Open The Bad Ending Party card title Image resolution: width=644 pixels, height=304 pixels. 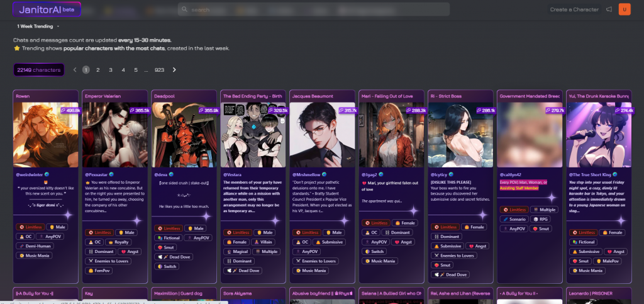click(253, 96)
